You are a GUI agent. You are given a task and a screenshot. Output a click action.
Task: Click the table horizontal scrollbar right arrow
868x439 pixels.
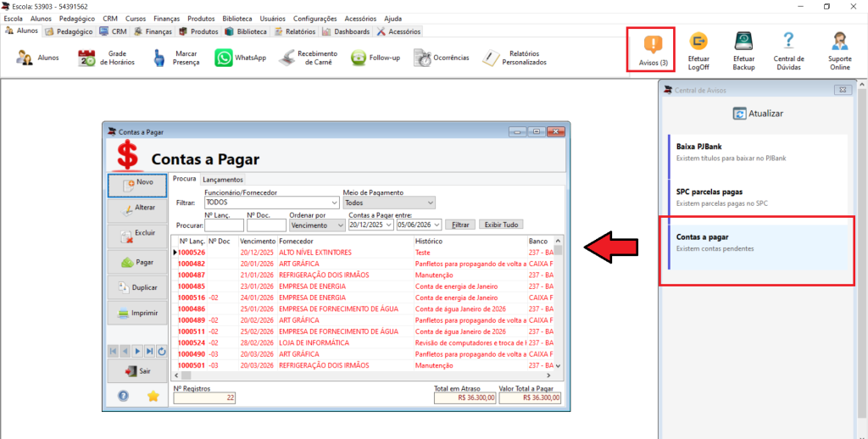pos(550,375)
